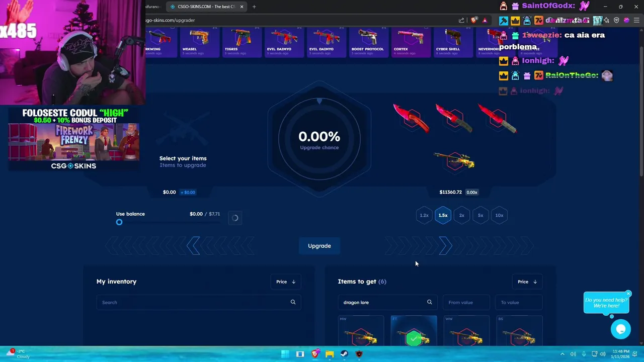Select the 10x multiplier
This screenshot has height=362, width=644.
coord(499,215)
